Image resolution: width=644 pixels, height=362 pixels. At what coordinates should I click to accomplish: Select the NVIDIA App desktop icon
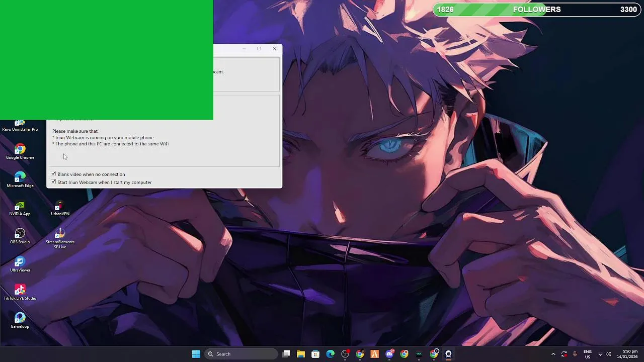(x=20, y=208)
